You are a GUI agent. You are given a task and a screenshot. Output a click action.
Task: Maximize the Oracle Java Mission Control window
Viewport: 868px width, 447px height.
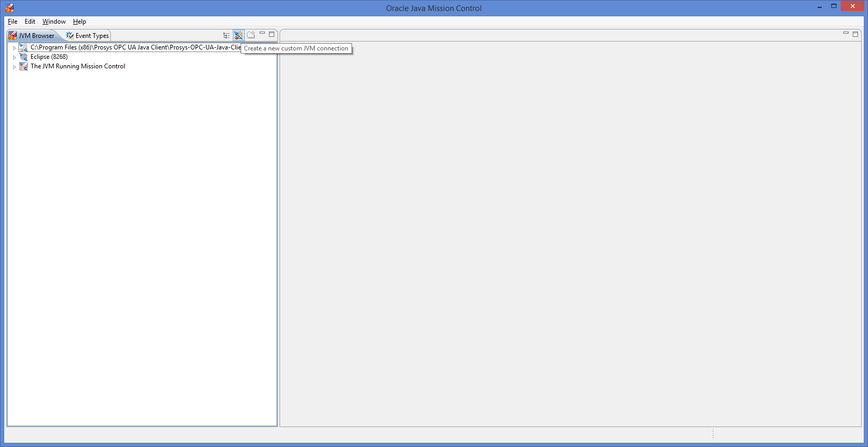[834, 6]
